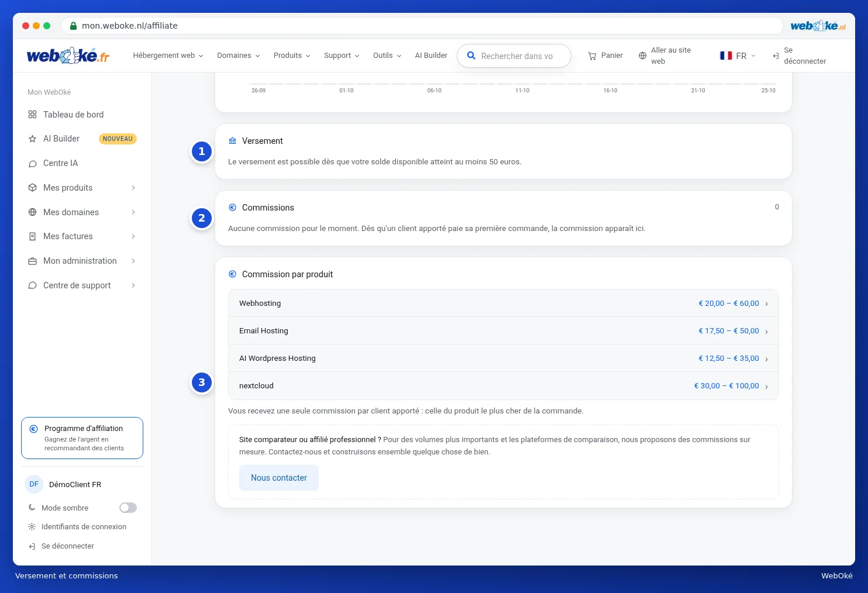Click the Centre de support bubble icon
Screen dimensions: 868x593
click(x=32, y=285)
